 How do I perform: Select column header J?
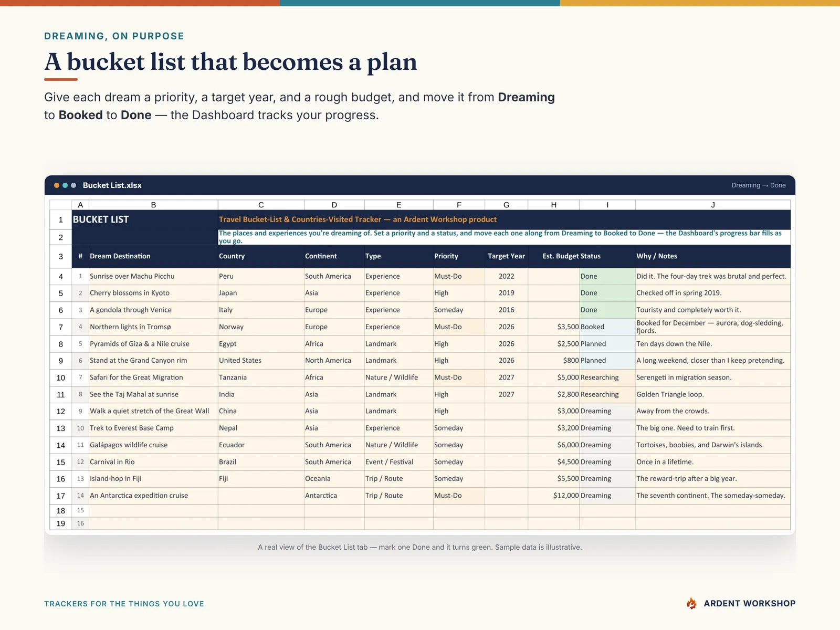click(713, 205)
